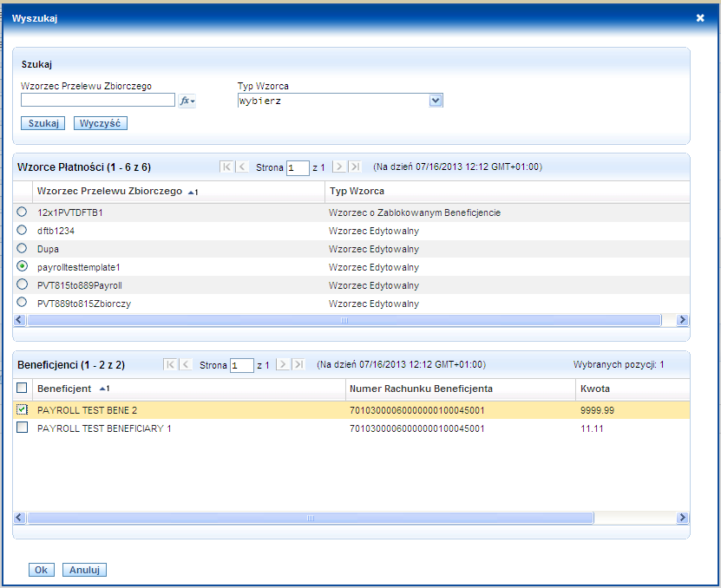The image size is (721, 588).
Task: Click the 9999.99 amount cell
Action: pyautogui.click(x=597, y=410)
